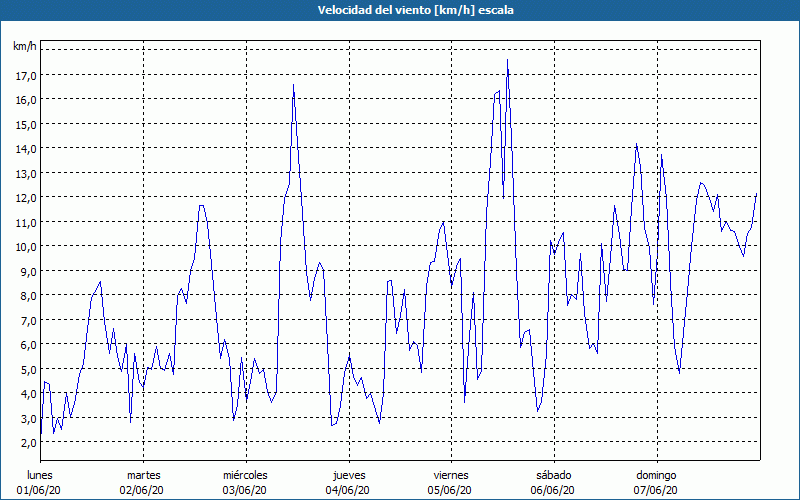Click the 10,0 axis value
This screenshot has width=800, height=500.
click(x=26, y=247)
